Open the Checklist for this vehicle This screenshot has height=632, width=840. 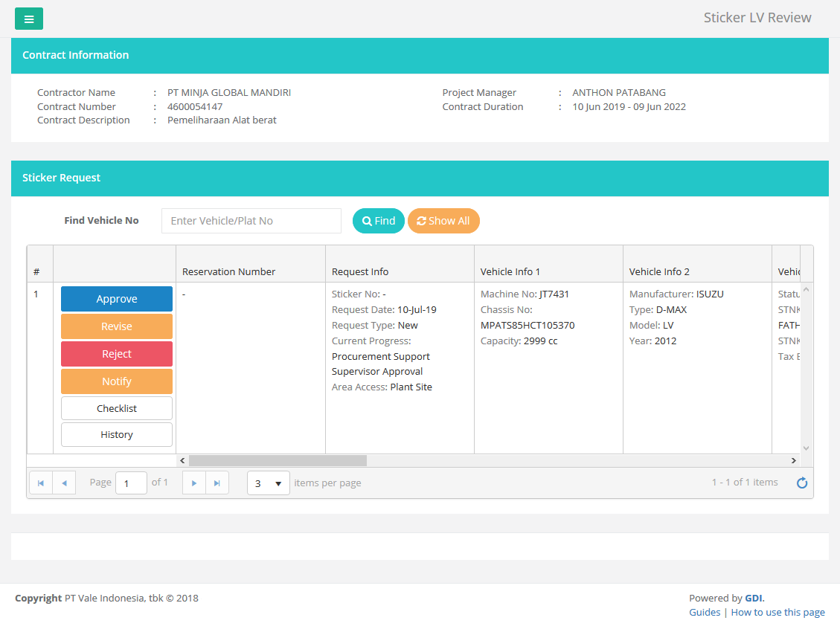117,408
